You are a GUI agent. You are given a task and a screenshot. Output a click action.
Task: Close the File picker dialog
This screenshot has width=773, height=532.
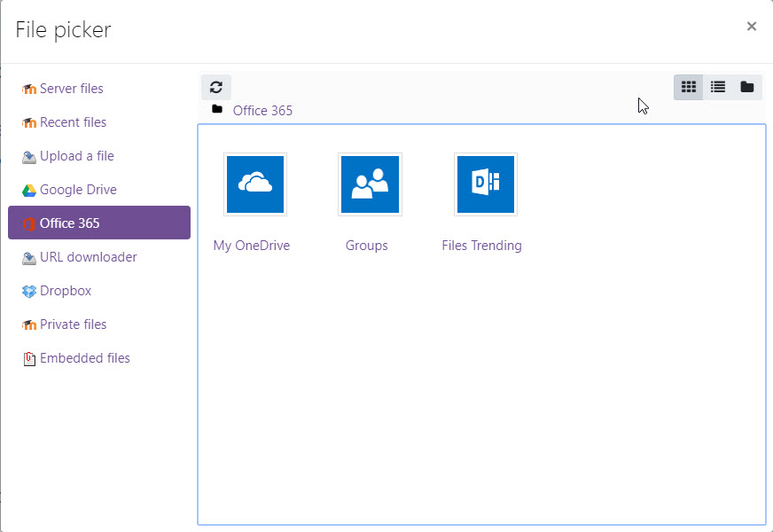(x=752, y=27)
